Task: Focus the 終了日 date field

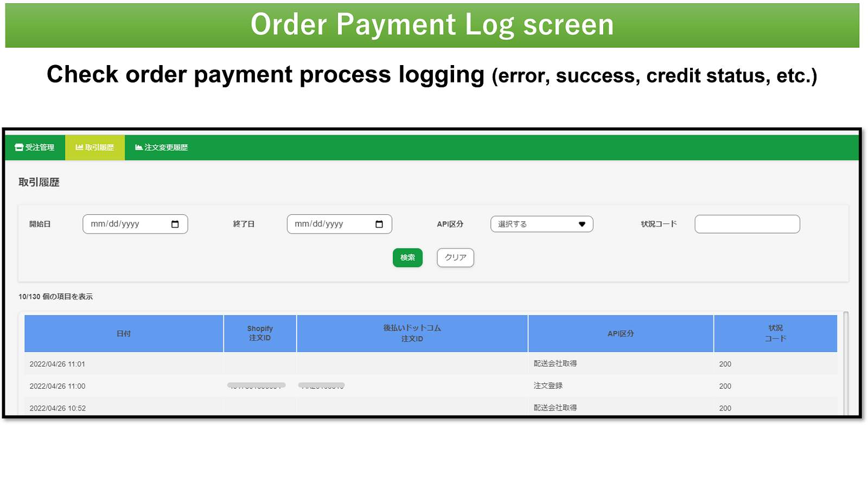Action: 339,224
